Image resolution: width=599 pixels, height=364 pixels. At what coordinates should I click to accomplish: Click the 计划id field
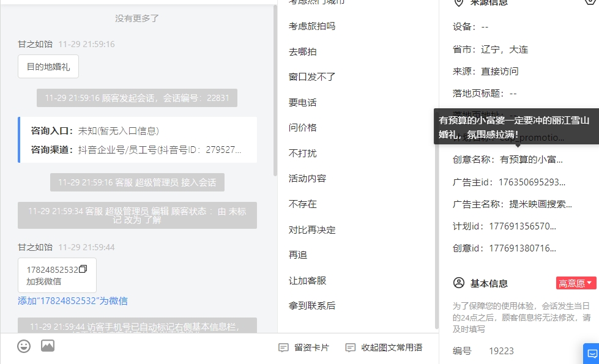click(x=504, y=226)
